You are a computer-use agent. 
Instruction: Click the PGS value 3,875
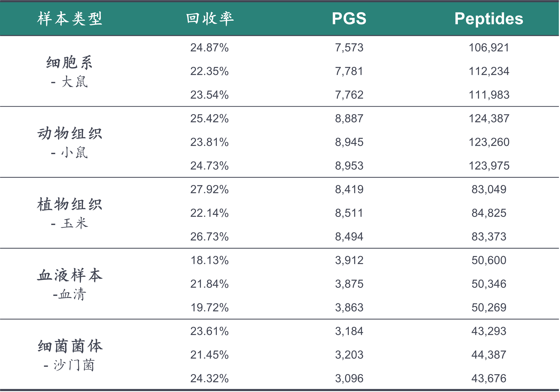point(349,284)
